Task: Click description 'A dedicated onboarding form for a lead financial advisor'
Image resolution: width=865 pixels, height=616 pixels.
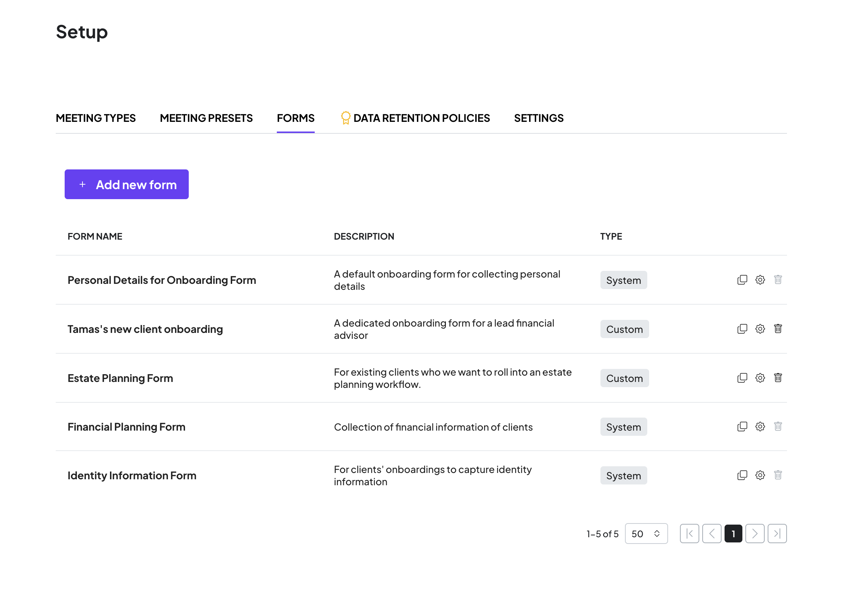Action: (444, 329)
